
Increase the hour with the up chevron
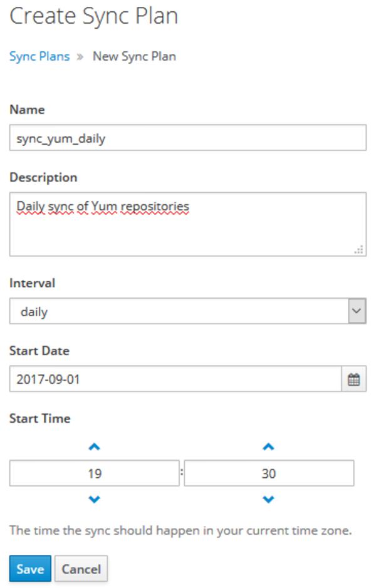point(95,447)
